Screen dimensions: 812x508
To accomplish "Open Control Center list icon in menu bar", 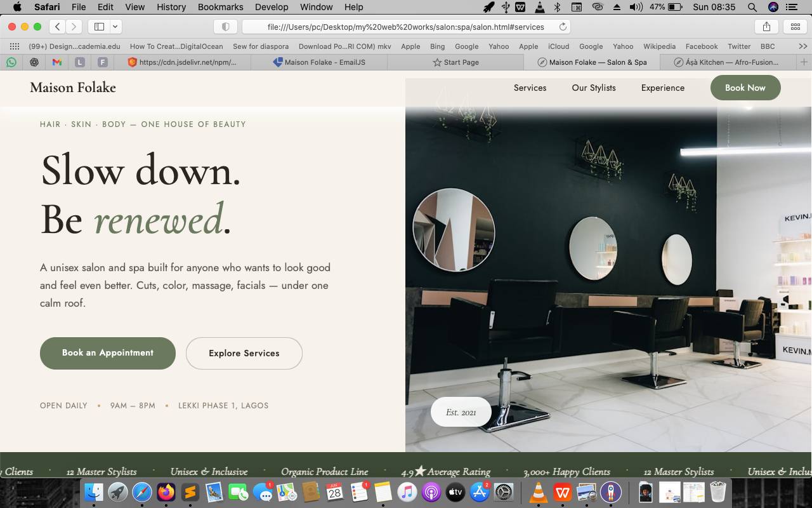I will coord(792,7).
